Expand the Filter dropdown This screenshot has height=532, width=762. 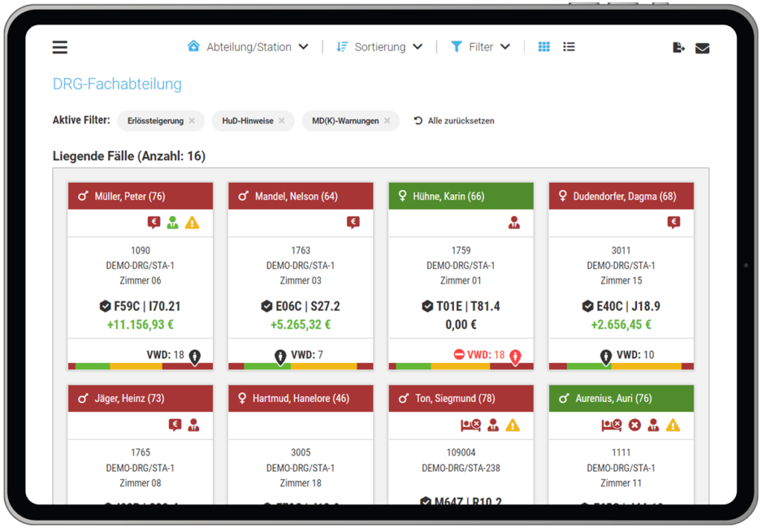tap(481, 46)
